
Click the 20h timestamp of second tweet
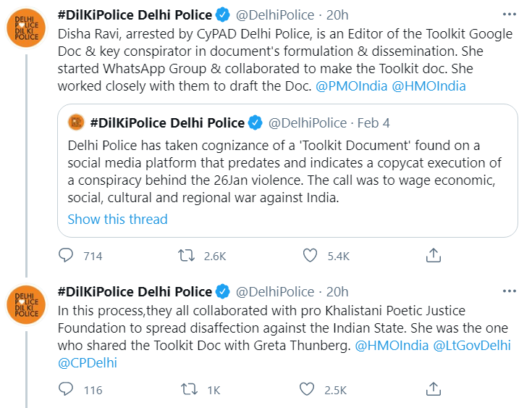[x=337, y=292]
